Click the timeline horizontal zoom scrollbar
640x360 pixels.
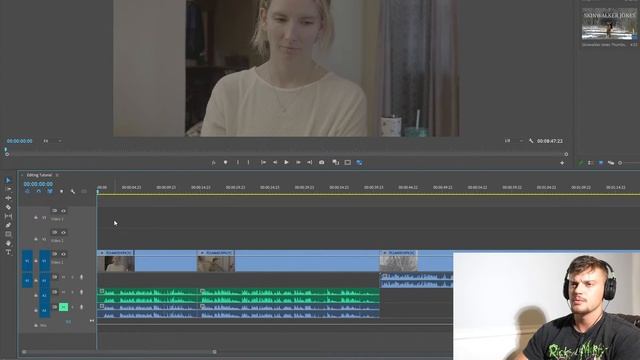pos(119,351)
